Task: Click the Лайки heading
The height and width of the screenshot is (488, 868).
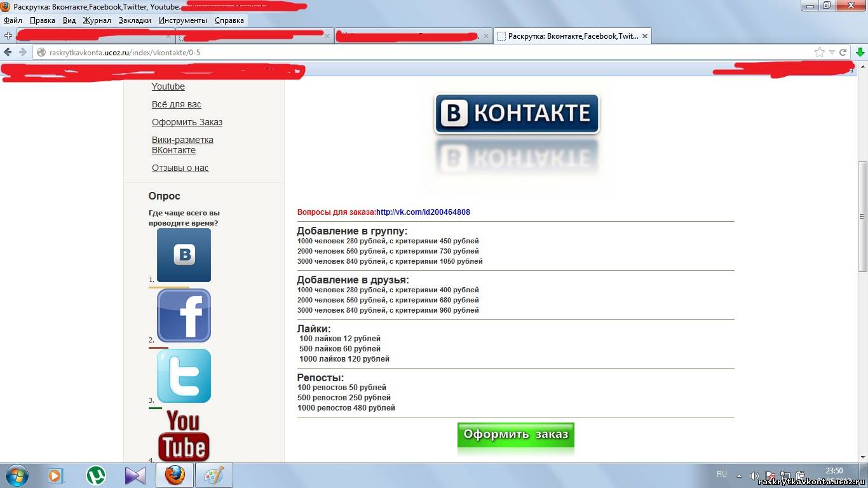Action: pyautogui.click(x=314, y=329)
